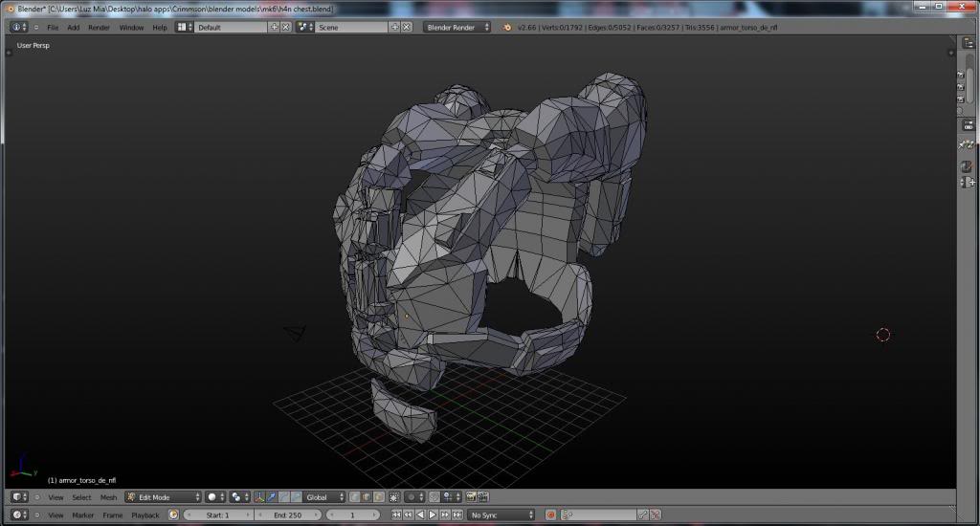Toggle use preview range clock icon
This screenshot has width=980, height=526.
[173, 515]
